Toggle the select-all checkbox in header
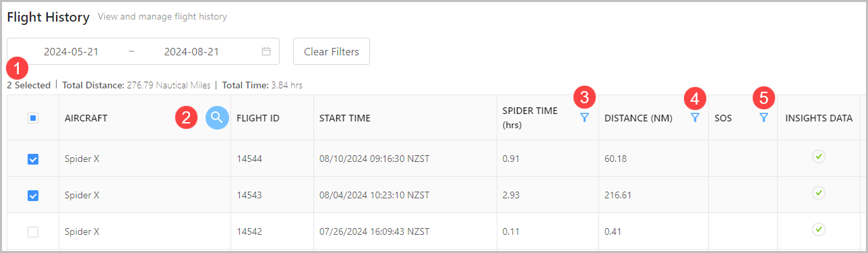 coord(33,118)
